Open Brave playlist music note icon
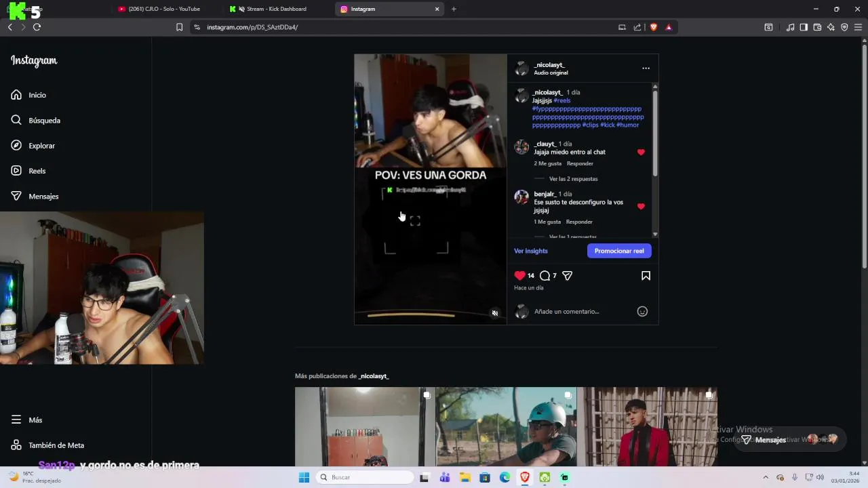Screen dimensions: 868x488 [790, 27]
